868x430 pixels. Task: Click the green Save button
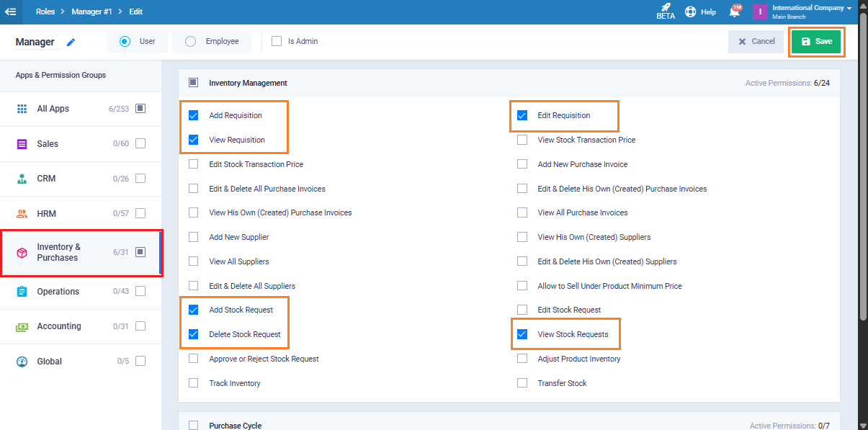[816, 42]
